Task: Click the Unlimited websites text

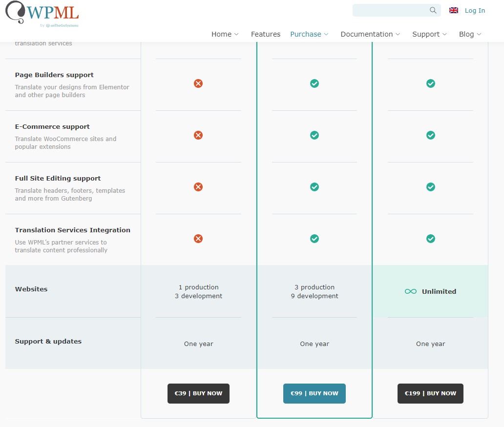Action: tap(439, 291)
